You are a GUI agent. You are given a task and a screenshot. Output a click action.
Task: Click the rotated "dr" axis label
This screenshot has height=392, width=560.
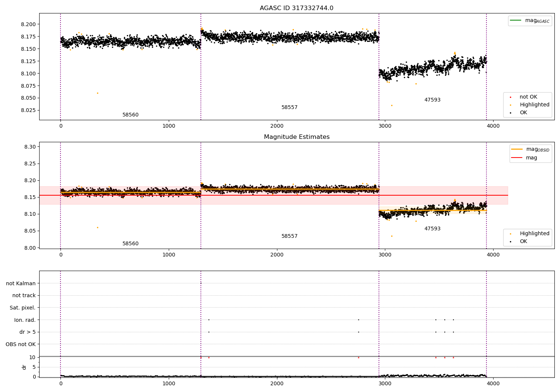[24, 367]
